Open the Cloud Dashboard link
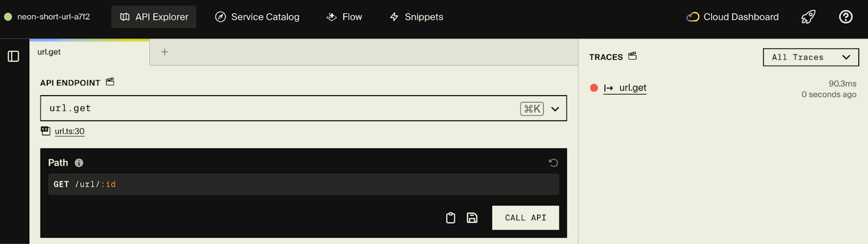The image size is (868, 244). [x=732, y=17]
